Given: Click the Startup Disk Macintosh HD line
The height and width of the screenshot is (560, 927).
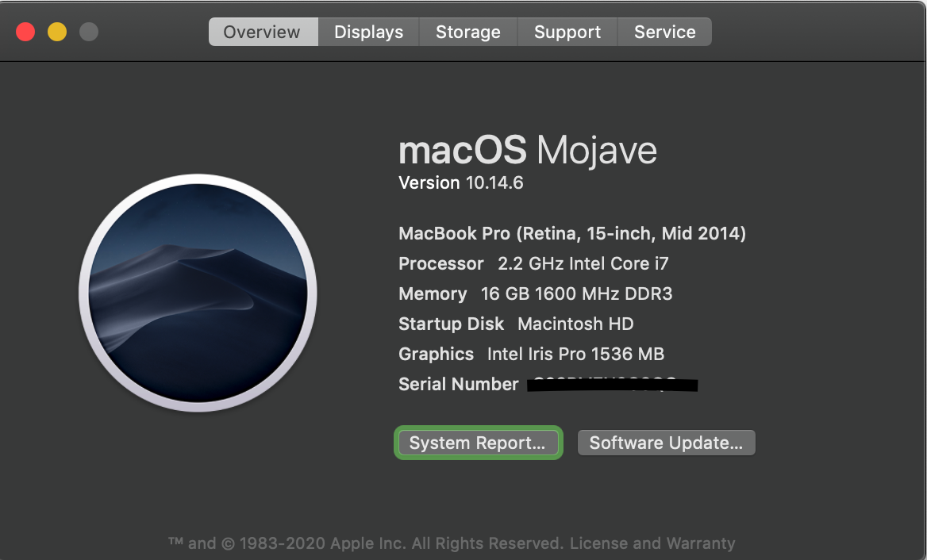Looking at the screenshot, I should tap(516, 324).
